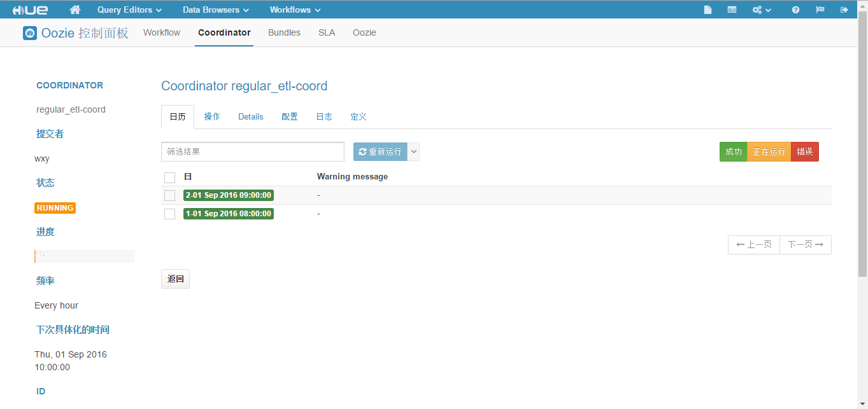Open the new document icon in top bar
Viewport: 868px width, 409px height.
708,10
